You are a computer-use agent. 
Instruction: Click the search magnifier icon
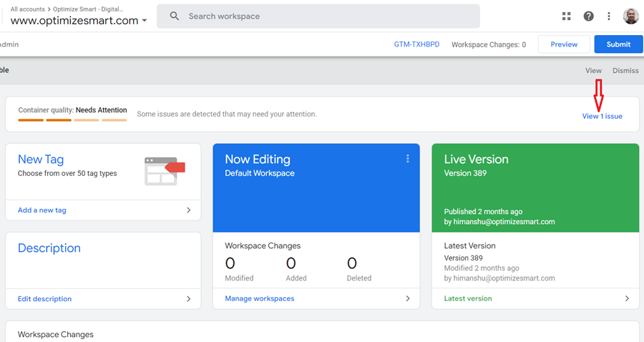click(x=174, y=16)
